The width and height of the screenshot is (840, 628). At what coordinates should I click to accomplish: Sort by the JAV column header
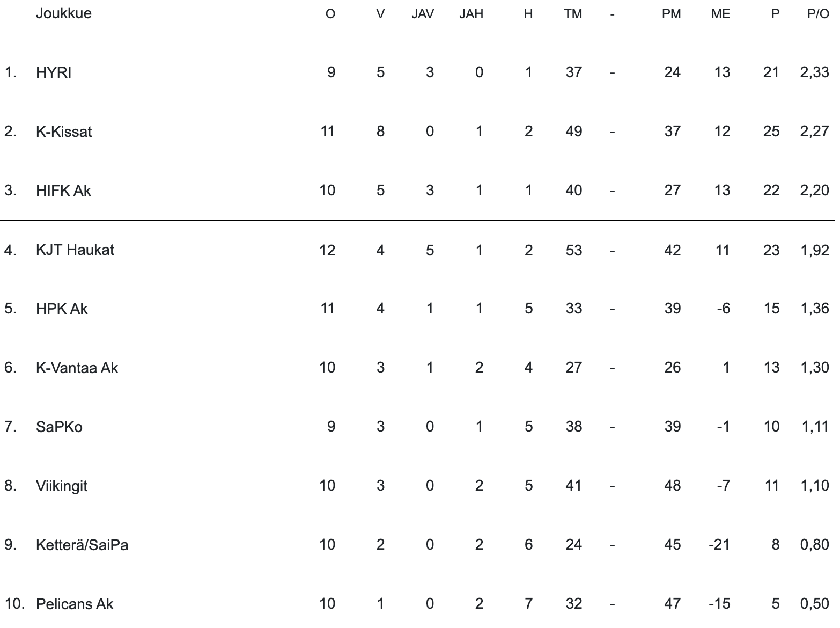(423, 14)
